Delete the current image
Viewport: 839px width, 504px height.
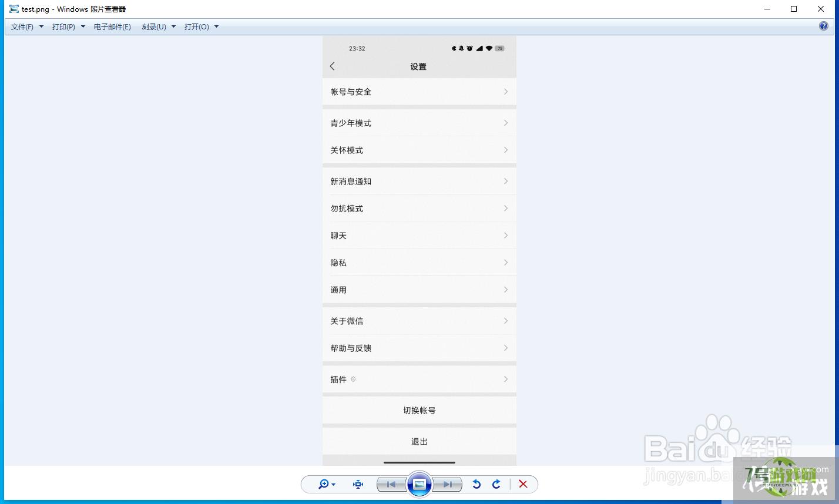(523, 484)
